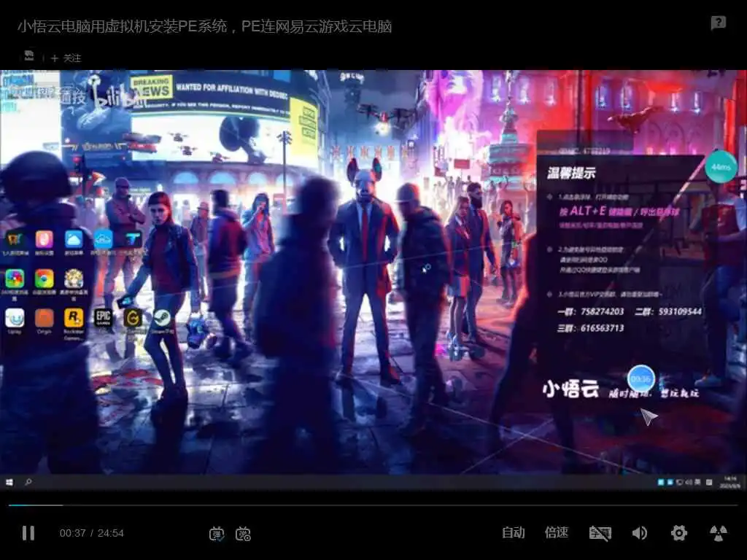
Task: Open the 倍速 playback speed menu
Action: (x=556, y=532)
